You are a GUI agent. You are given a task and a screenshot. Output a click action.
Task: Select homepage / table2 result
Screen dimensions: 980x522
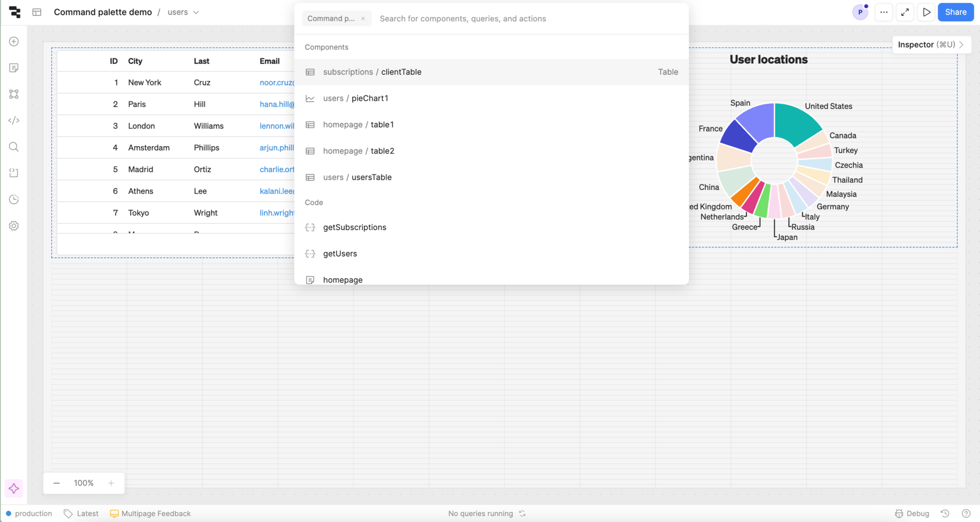click(492, 151)
